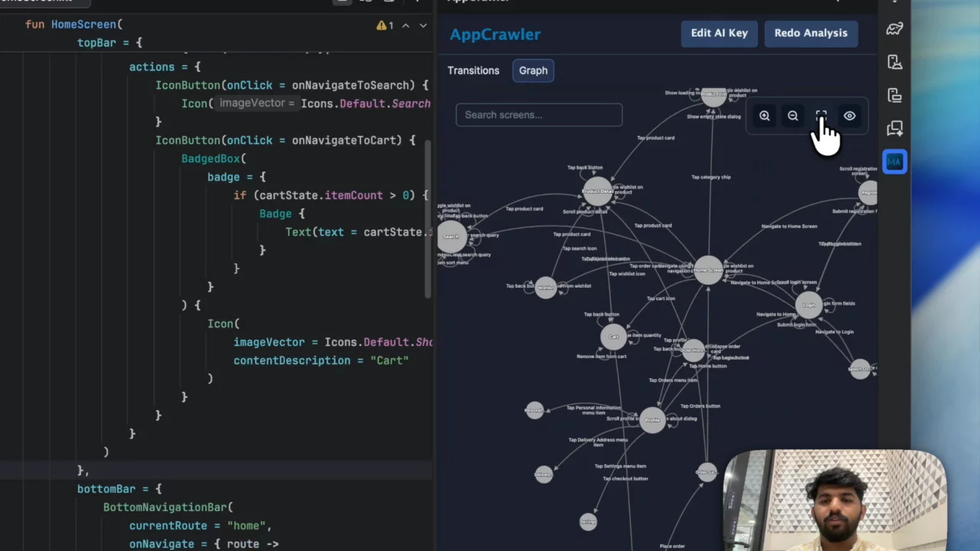Click the 'Tap Settings menu item' edge label
Screen dimensions: 980x551
pyautogui.click(x=620, y=466)
